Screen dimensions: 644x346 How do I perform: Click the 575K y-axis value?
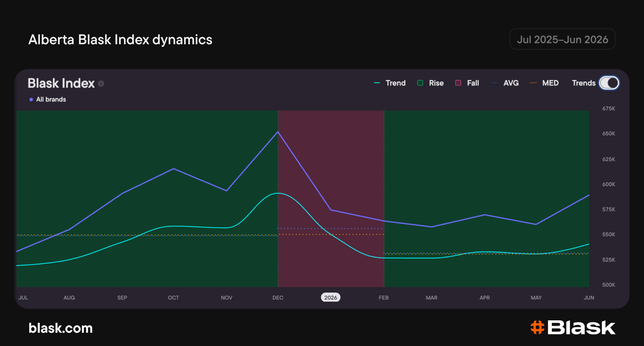pyautogui.click(x=609, y=209)
